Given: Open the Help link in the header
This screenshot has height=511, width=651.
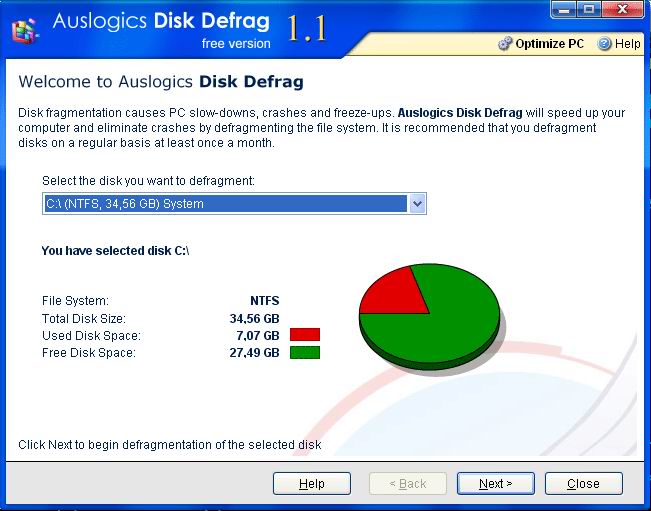Looking at the screenshot, I should tap(627, 44).
